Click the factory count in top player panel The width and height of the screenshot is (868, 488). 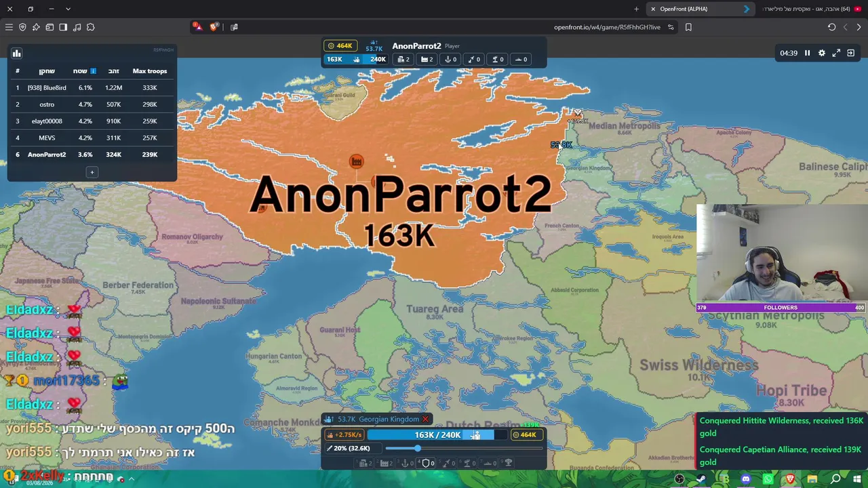(x=427, y=60)
